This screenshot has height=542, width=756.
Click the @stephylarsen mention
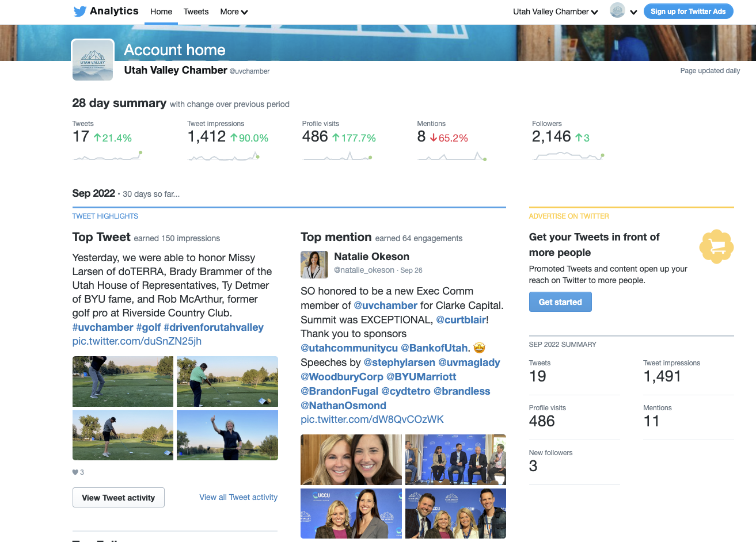(400, 362)
